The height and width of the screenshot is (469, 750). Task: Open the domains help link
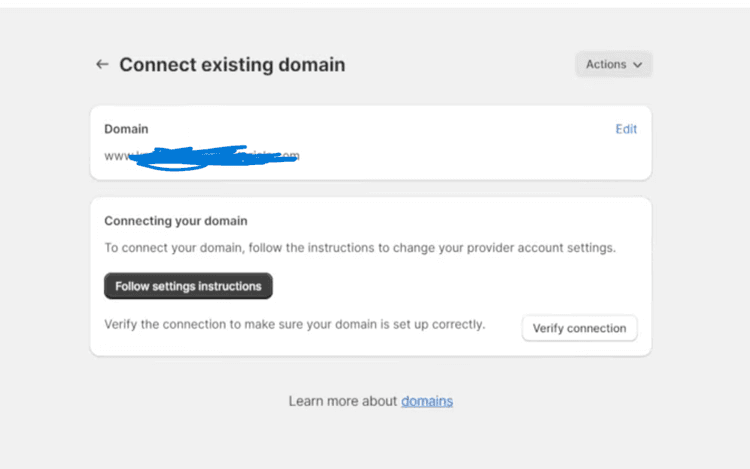[427, 401]
